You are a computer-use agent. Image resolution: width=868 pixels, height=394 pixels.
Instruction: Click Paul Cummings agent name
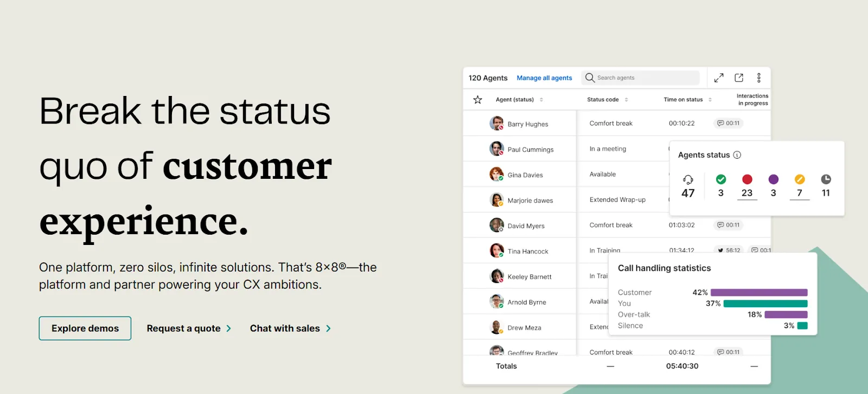(531, 150)
